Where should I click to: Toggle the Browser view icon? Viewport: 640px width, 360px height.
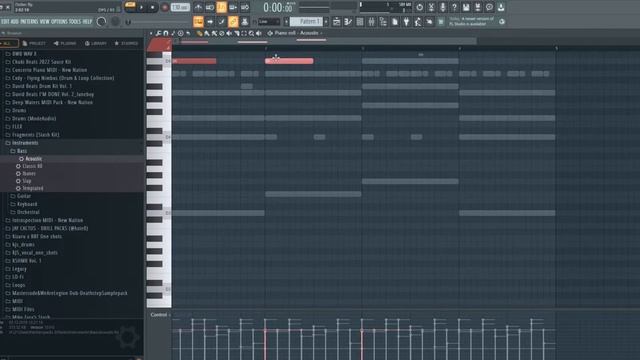click(383, 22)
